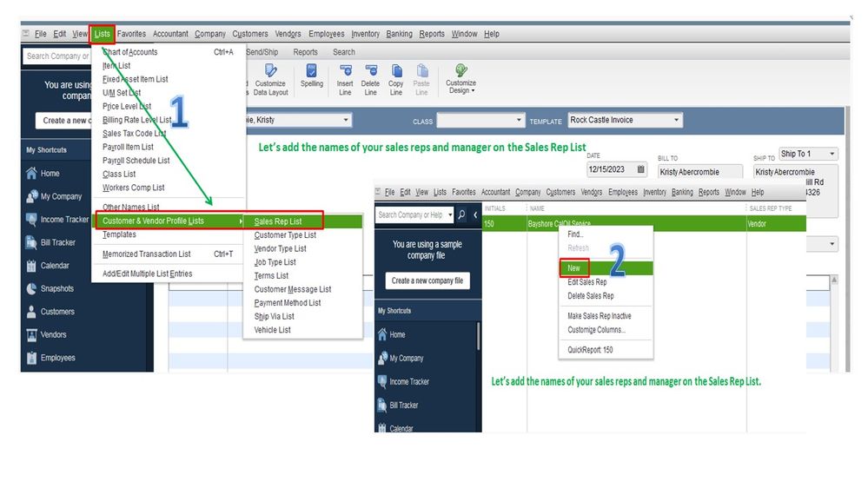The width and height of the screenshot is (868, 488).
Task: Collapse the sidebar arrow in second window
Action: [475, 214]
